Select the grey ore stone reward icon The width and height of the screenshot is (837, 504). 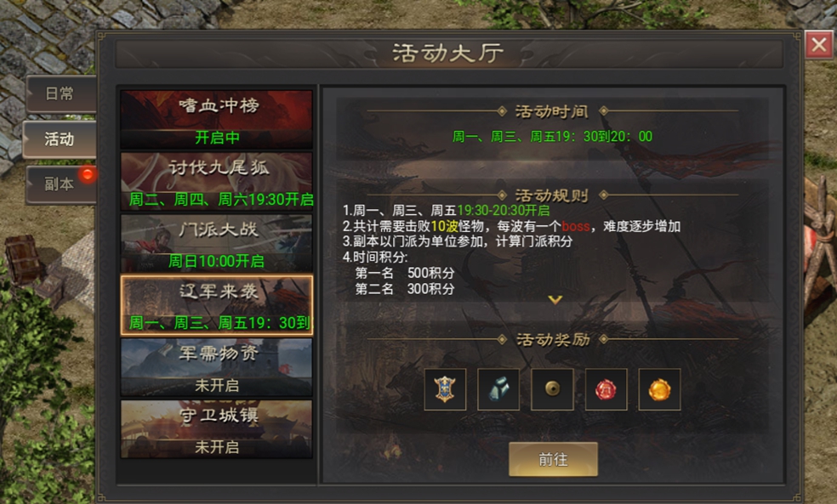point(498,389)
